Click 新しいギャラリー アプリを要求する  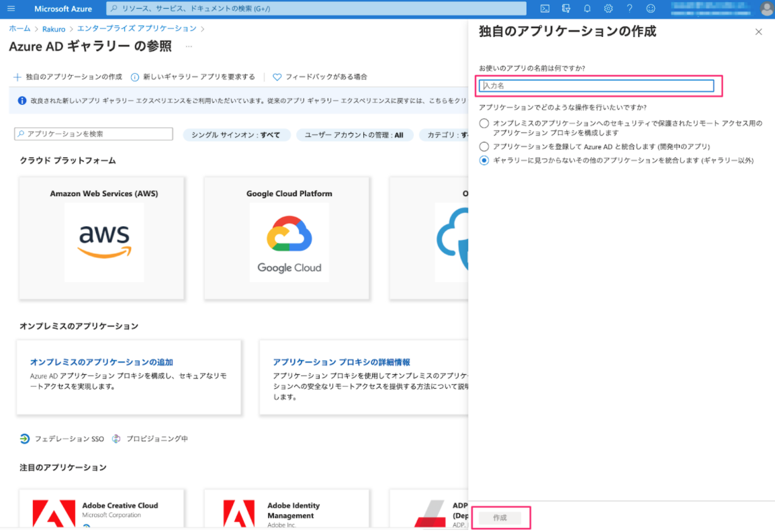tap(193, 77)
